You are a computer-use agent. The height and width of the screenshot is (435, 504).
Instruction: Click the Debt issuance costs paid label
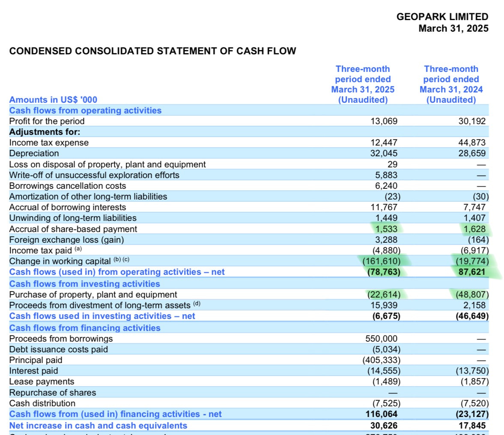pos(59,349)
